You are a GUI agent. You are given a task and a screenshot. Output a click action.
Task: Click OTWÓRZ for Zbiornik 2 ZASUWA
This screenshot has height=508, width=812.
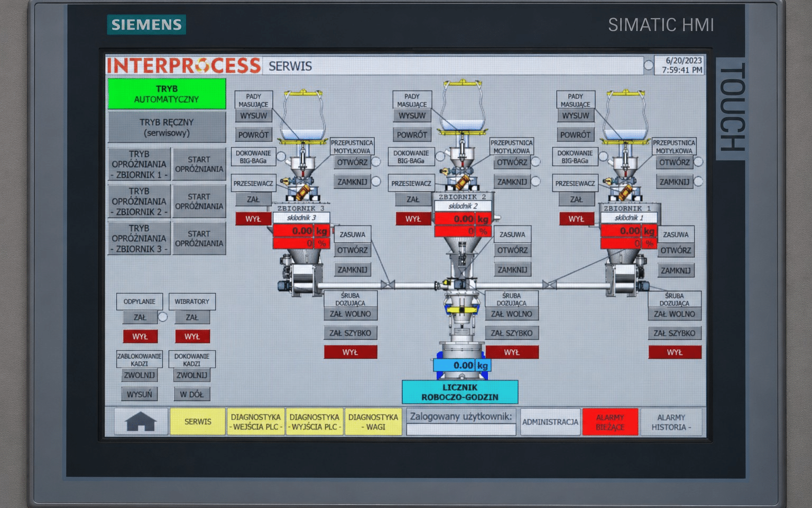(x=512, y=250)
